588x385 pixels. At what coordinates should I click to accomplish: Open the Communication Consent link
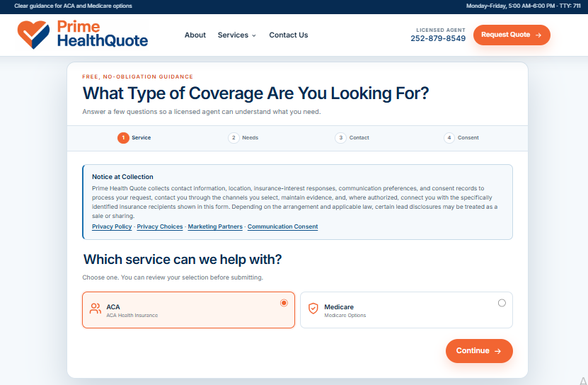[283, 226]
